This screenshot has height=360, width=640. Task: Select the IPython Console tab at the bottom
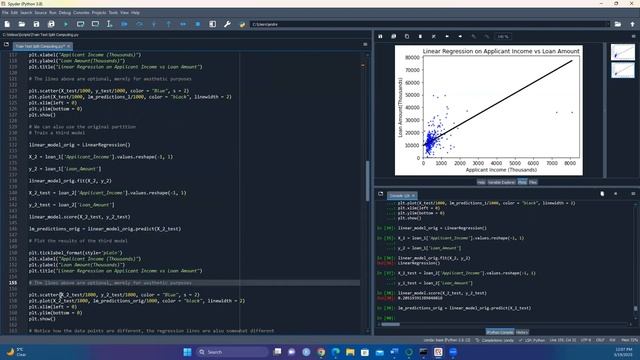click(x=500, y=332)
